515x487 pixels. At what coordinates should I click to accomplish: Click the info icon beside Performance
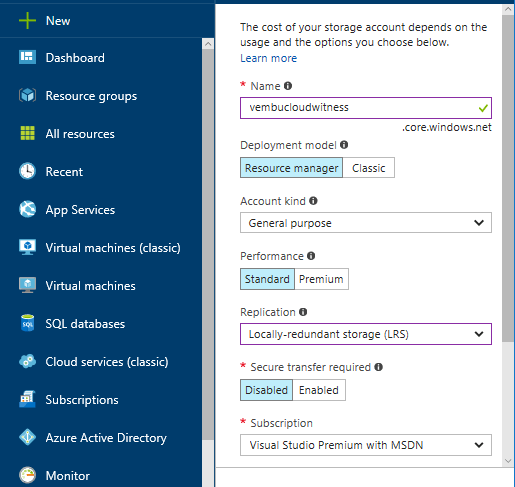311,256
